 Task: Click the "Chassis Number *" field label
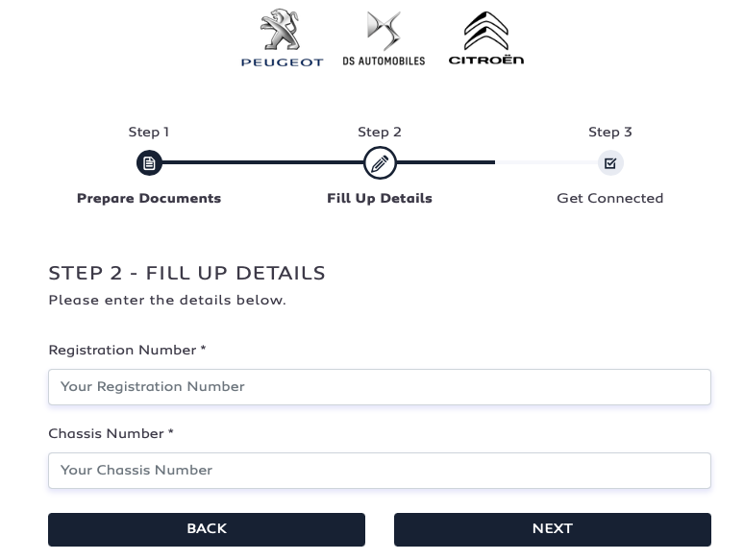111,434
